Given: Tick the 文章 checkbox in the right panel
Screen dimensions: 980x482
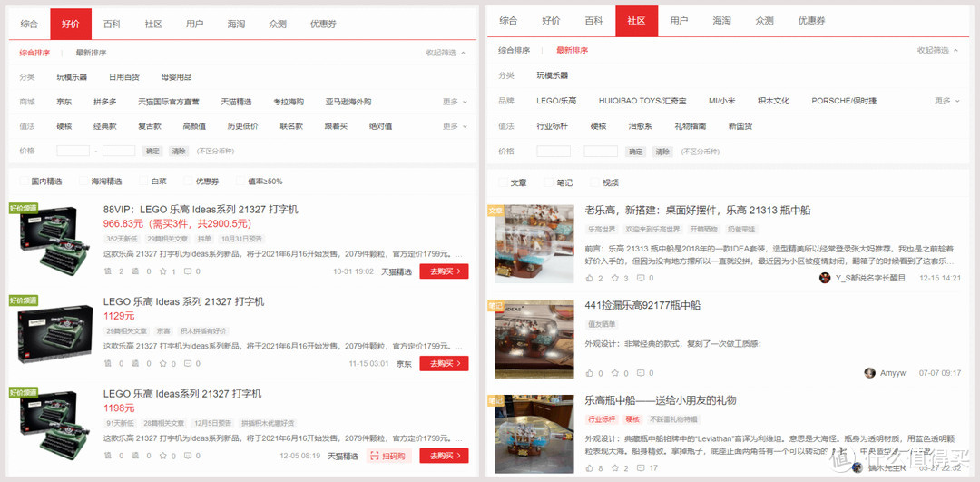Looking at the screenshot, I should [x=503, y=182].
